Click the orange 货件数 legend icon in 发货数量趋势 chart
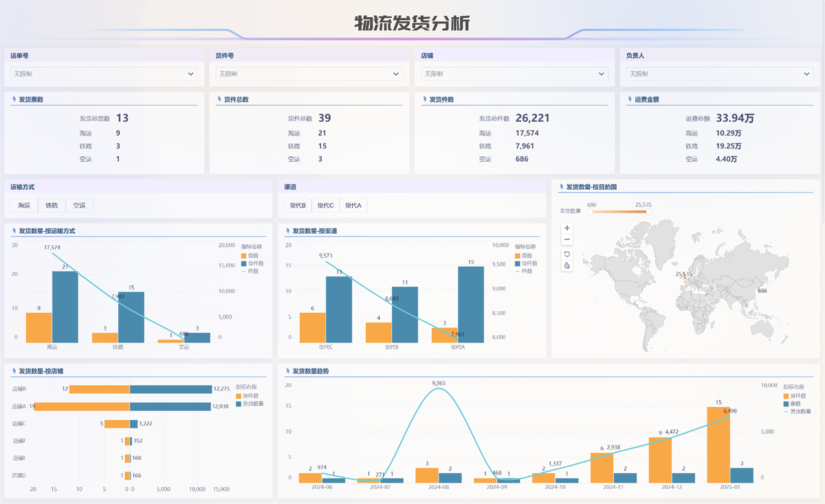This screenshot has height=504, width=825. 786,396
